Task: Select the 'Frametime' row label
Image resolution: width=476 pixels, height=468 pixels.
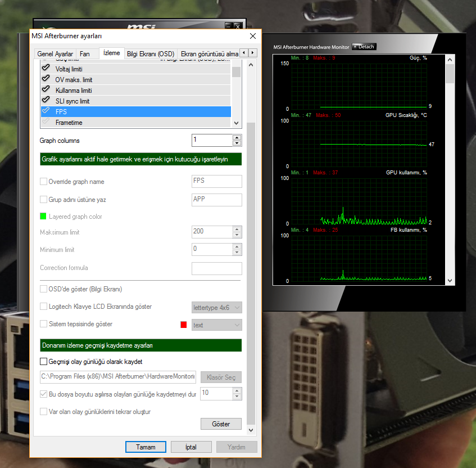Action: (69, 123)
